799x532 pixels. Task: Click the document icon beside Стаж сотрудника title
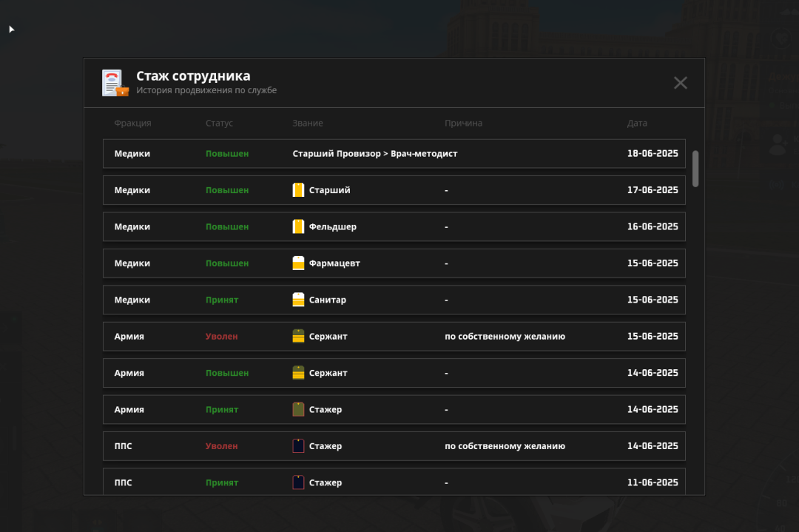(x=115, y=83)
